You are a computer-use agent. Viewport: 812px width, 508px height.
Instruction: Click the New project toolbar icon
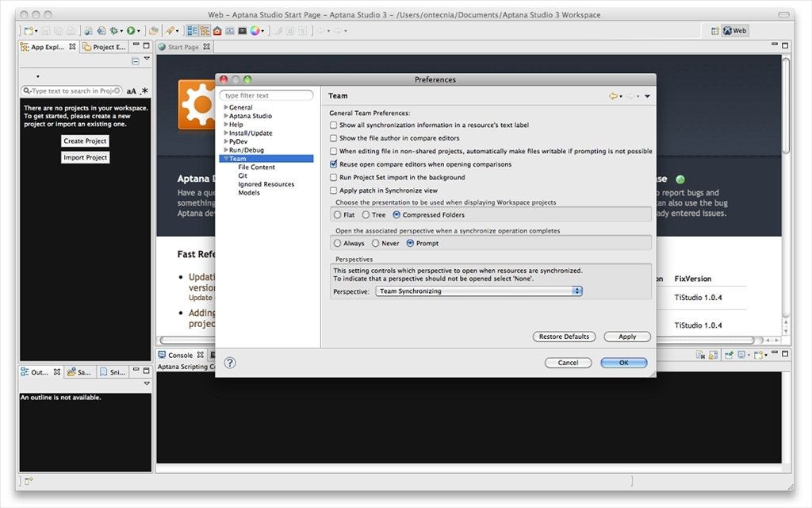(x=29, y=31)
